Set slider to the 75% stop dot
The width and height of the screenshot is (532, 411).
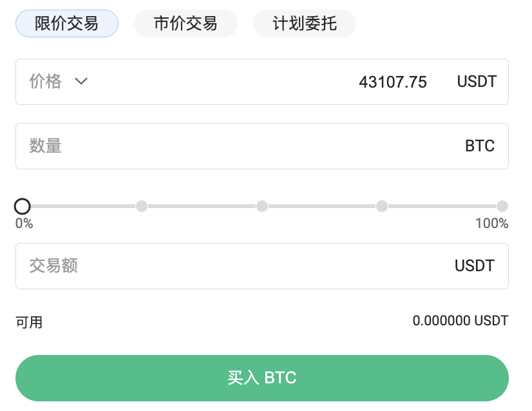pyautogui.click(x=382, y=206)
